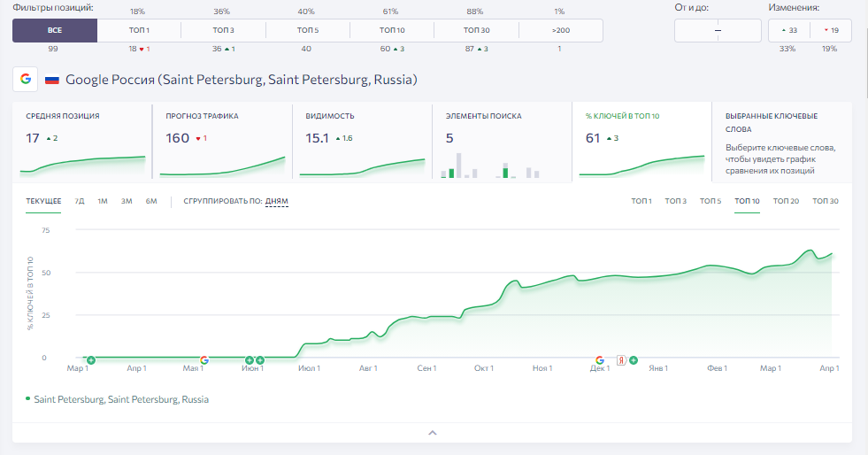
Task: Filter positions by ТОП 10 in top bar
Action: [392, 30]
